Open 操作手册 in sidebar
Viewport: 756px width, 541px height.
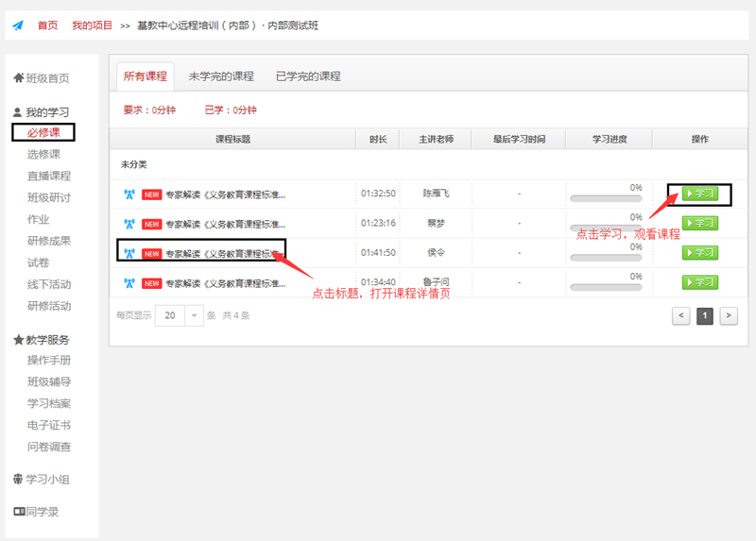[49, 360]
